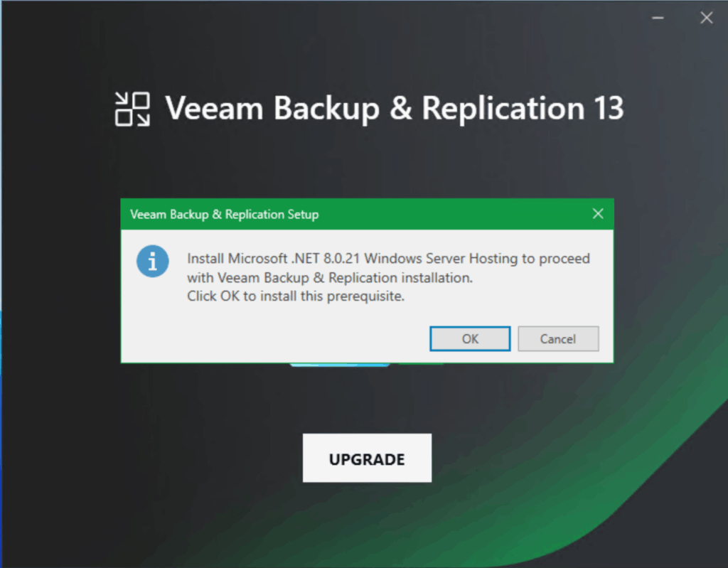
Task: Close the Setup dialog with X
Action: (598, 214)
